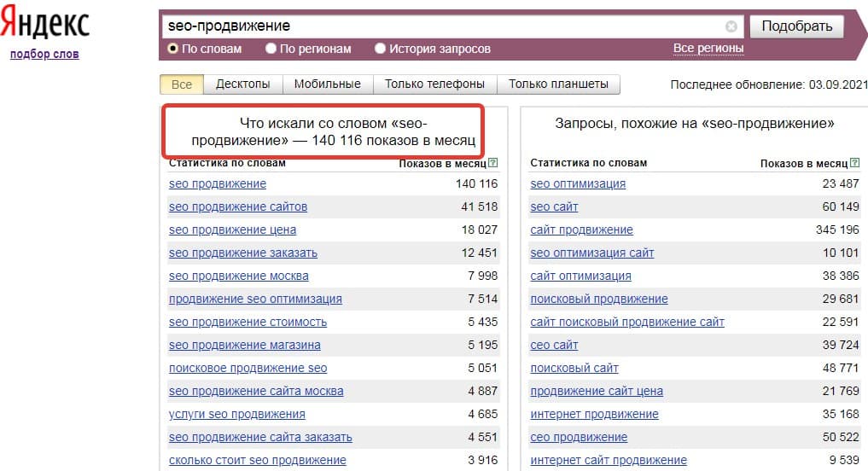Image resolution: width=868 pixels, height=471 pixels.
Task: Select the По словам radio button
Action: (x=172, y=49)
